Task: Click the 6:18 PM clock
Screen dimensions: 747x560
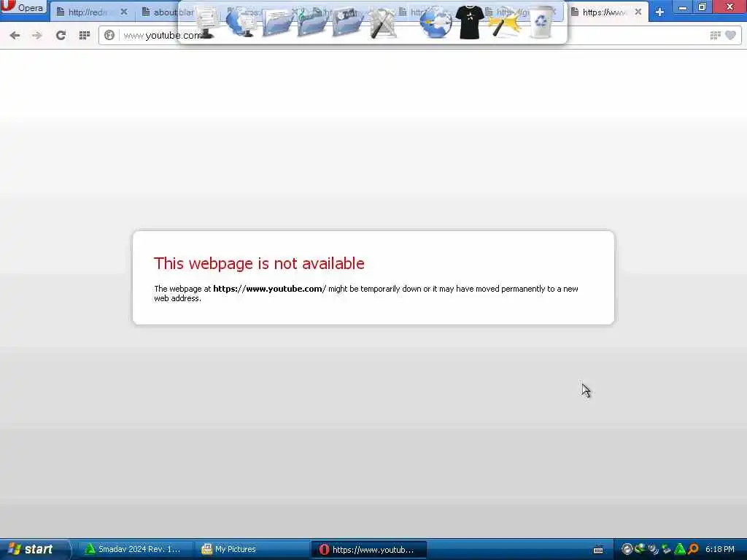Action: tap(720, 549)
